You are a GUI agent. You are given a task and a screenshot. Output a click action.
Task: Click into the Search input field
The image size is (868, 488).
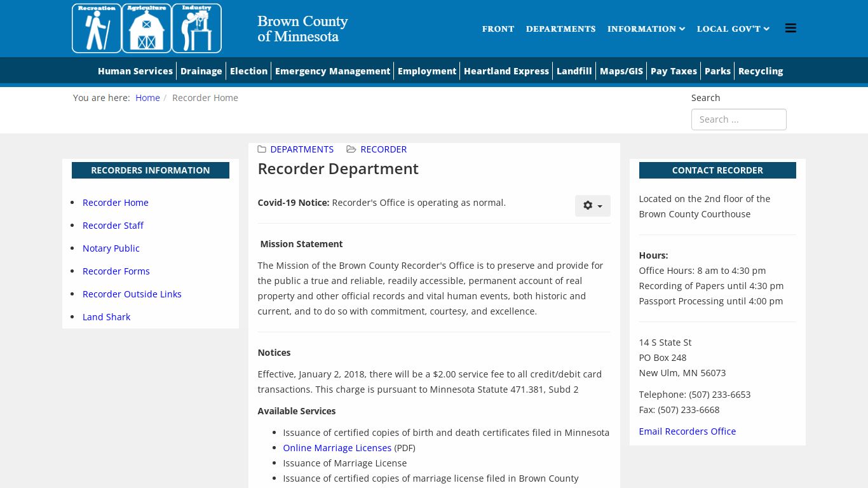[738, 119]
